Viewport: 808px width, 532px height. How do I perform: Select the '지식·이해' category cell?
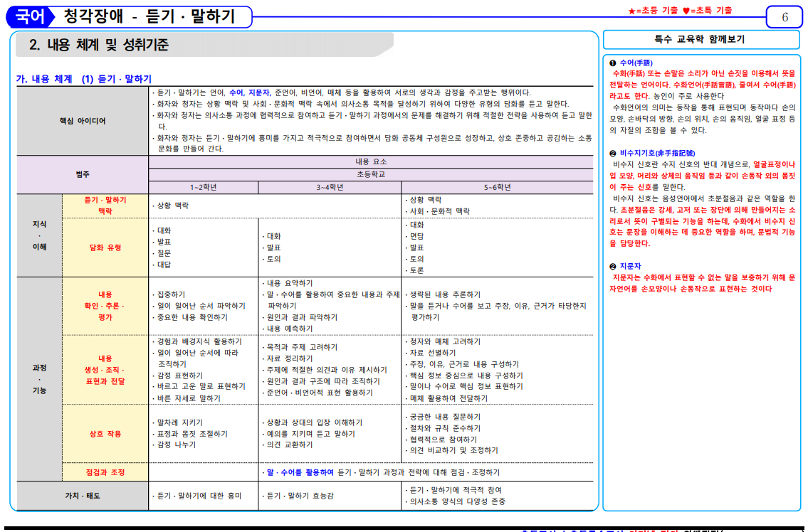point(40,235)
